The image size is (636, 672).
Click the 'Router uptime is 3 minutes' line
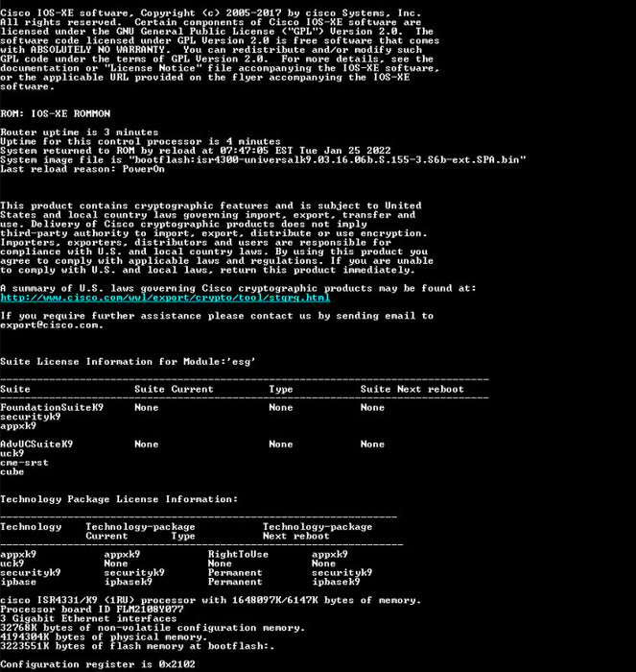(x=80, y=132)
